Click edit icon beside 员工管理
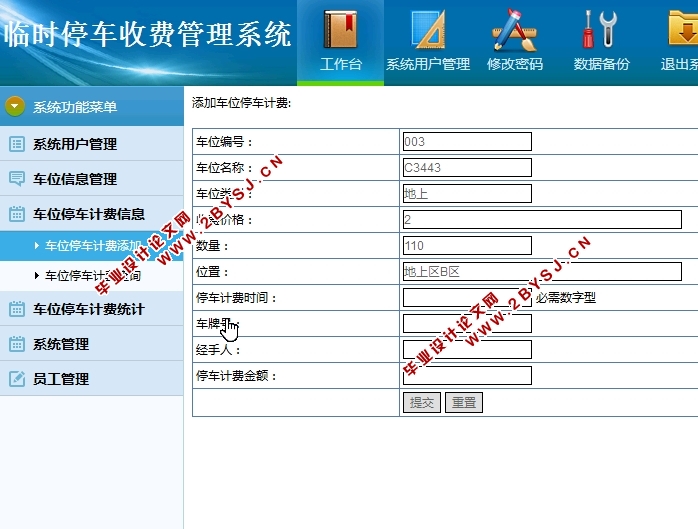This screenshot has width=698, height=529. tap(17, 379)
